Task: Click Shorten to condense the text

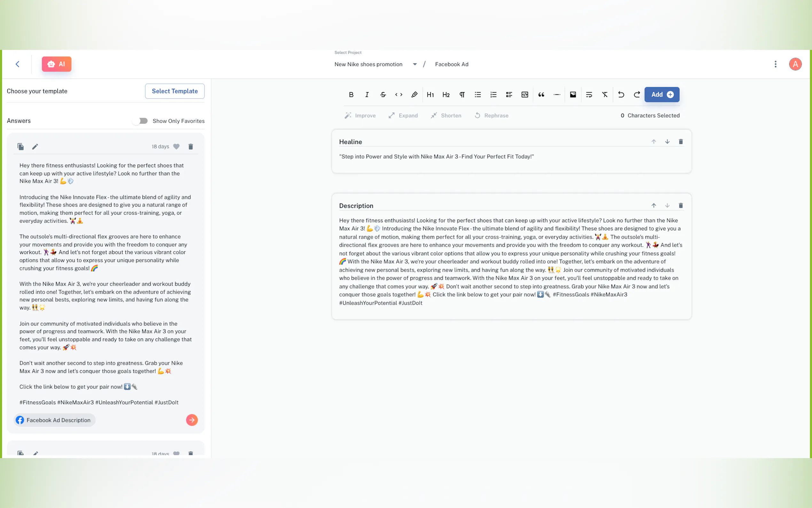Action: 446,115
